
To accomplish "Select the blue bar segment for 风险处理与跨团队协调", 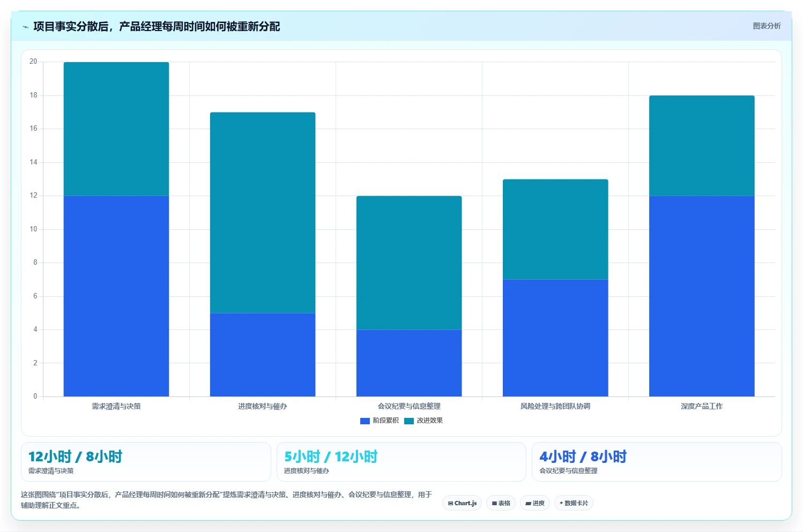I will (x=555, y=338).
